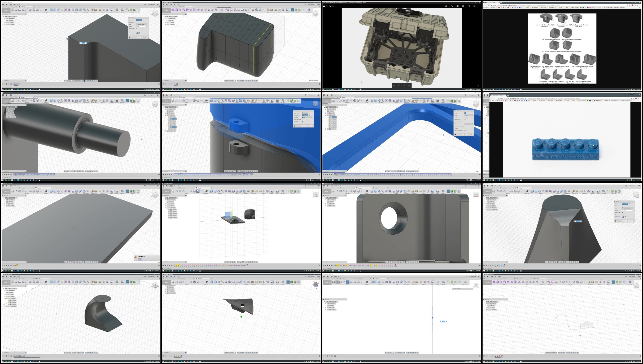Open Constant Radius type dropdown in L-block Fillet dialog

tap(142, 24)
